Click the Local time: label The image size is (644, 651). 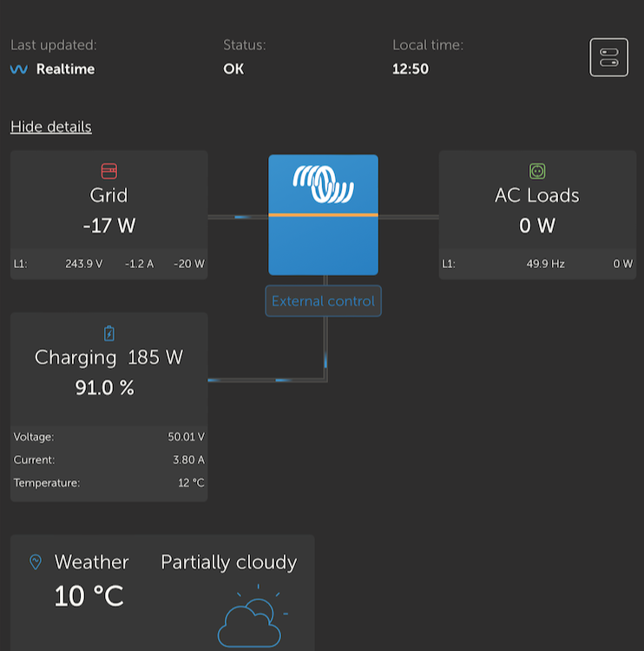point(428,45)
